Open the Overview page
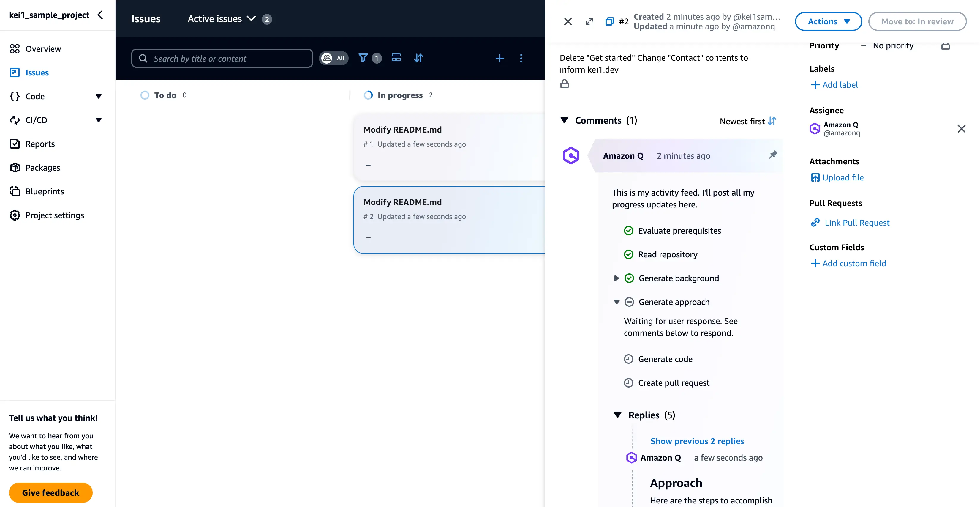 point(43,49)
